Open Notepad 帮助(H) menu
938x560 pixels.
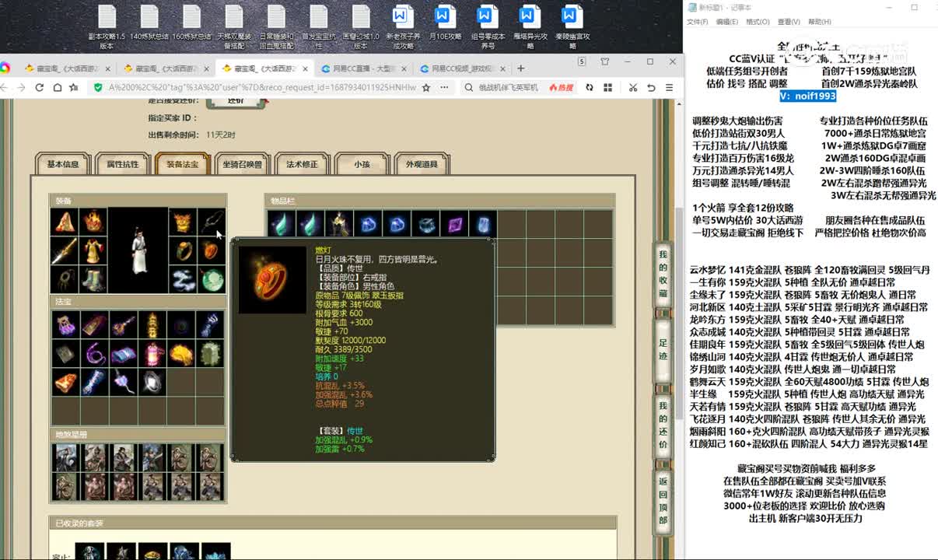(x=820, y=22)
